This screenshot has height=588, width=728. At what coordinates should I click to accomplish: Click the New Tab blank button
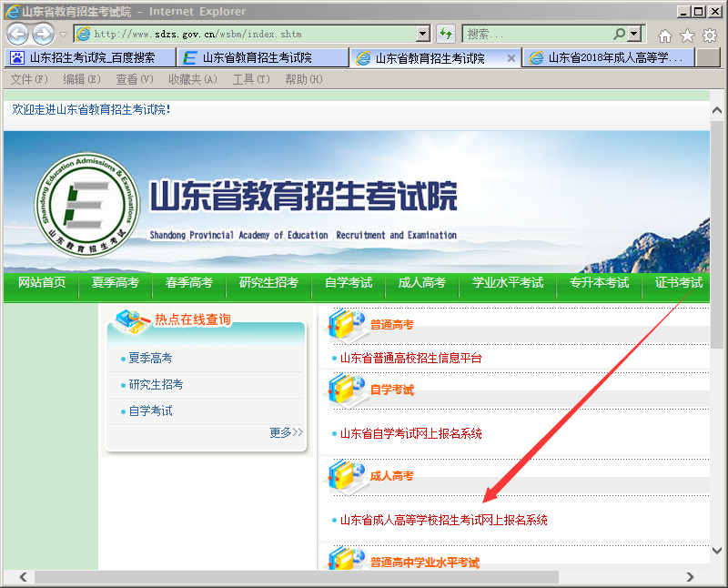click(x=709, y=57)
